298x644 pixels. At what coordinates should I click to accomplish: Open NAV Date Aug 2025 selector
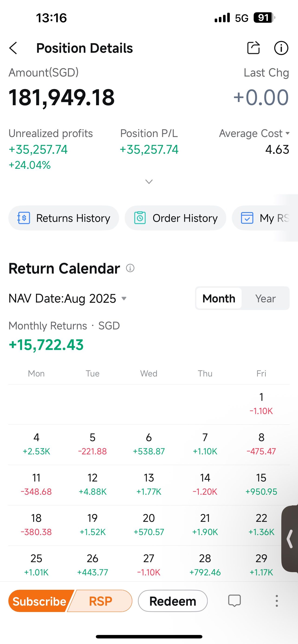pyautogui.click(x=68, y=299)
